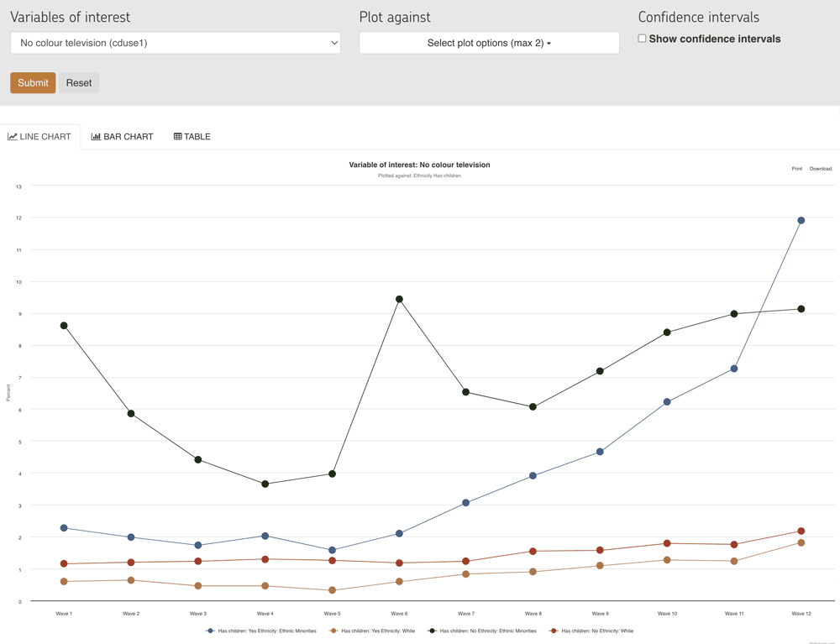Switch to the TABLE tab
Viewport: 840px width, 644px height.
pyautogui.click(x=192, y=135)
